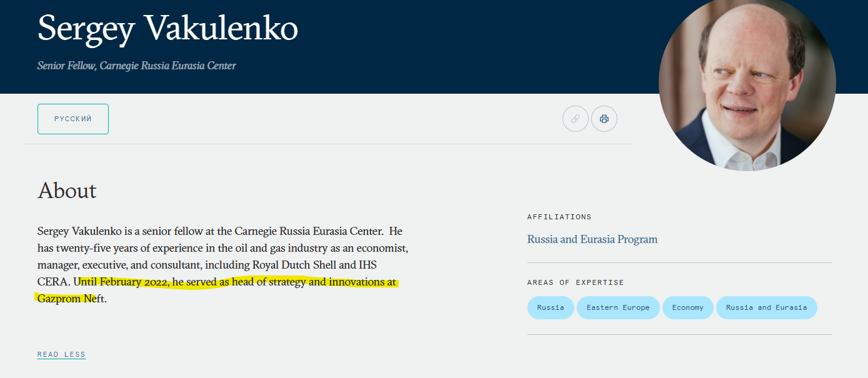Click Sergey Vakulenko's profile photo
The width and height of the screenshot is (868, 378).
pos(747,84)
